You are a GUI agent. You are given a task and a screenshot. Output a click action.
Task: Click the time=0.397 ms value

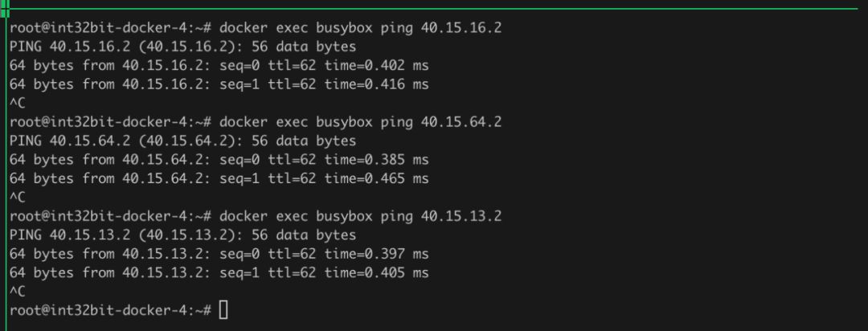click(376, 254)
